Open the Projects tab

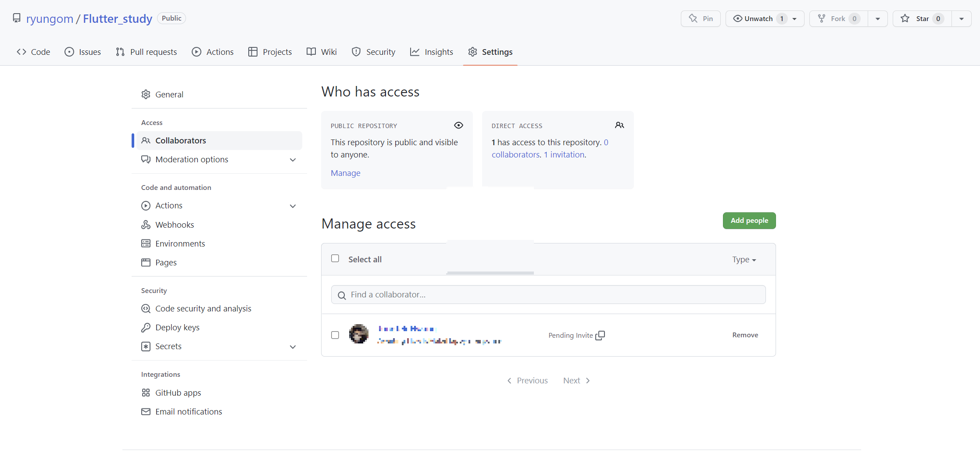(270, 52)
